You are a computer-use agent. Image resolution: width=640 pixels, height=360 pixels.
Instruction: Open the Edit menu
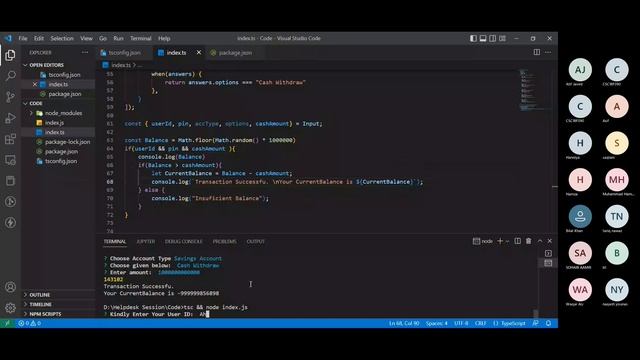[x=39, y=38]
